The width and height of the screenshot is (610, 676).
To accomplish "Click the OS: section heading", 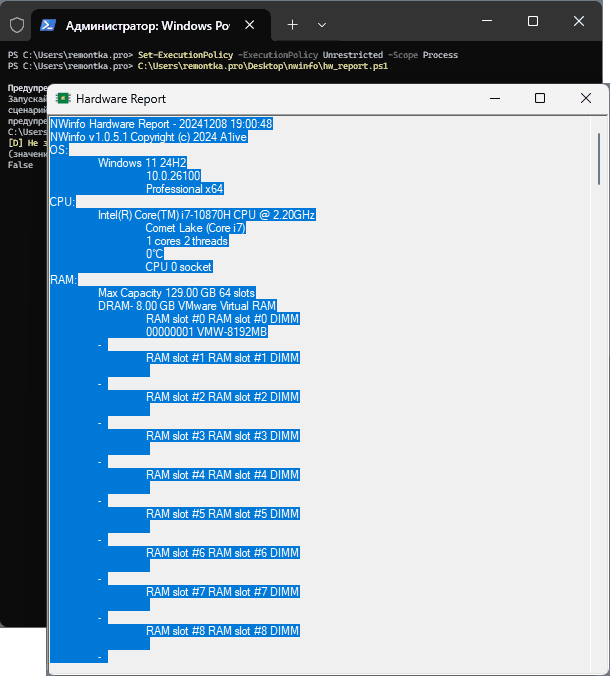I will click(59, 150).
